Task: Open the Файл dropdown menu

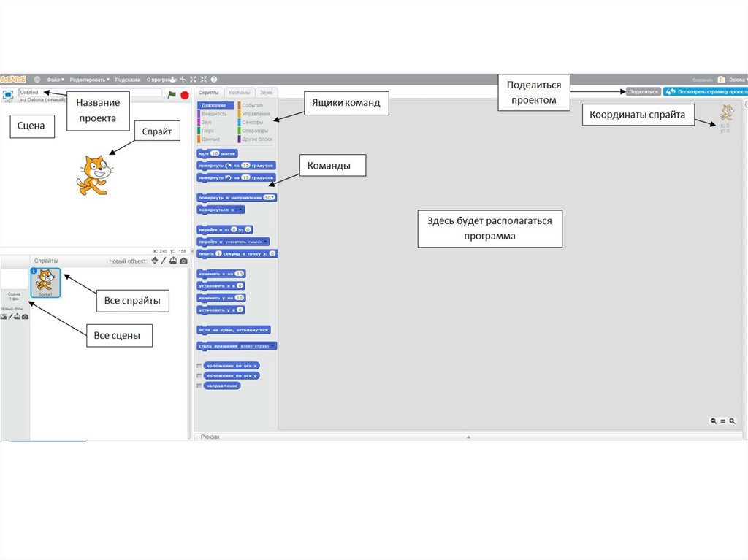Action: coord(55,80)
